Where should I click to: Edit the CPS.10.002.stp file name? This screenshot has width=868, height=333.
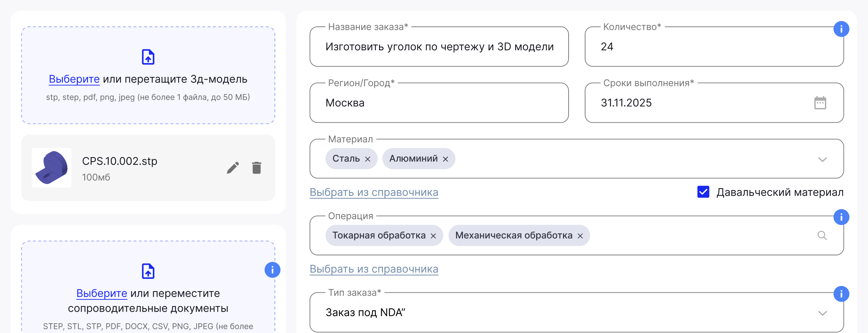tap(233, 168)
